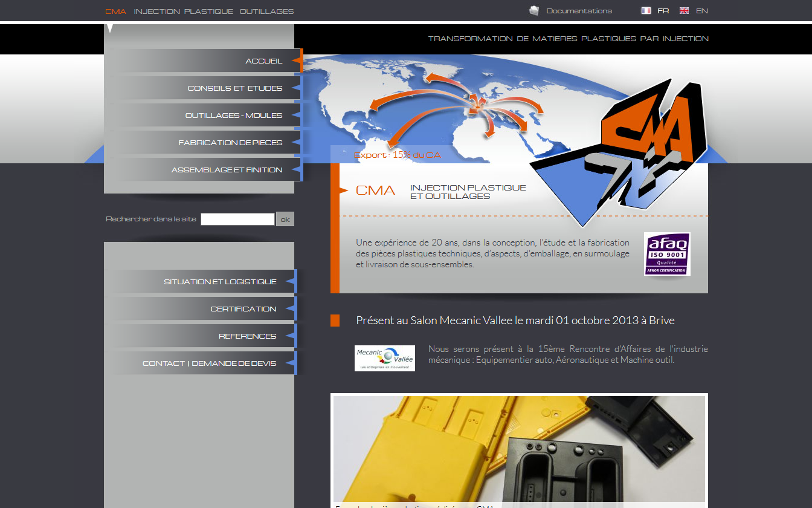Image resolution: width=812 pixels, height=508 pixels.
Task: Open the CERTIFICATION menu item
Action: 201,308
